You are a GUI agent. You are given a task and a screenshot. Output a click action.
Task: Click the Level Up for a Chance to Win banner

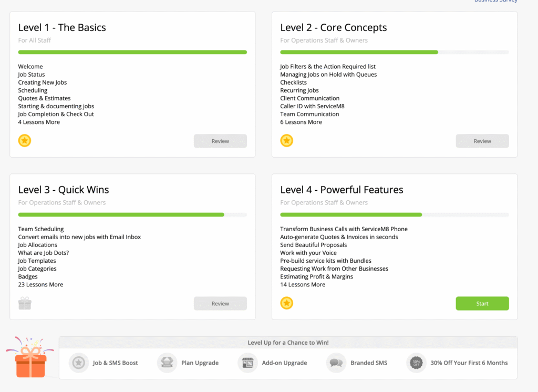pos(287,342)
